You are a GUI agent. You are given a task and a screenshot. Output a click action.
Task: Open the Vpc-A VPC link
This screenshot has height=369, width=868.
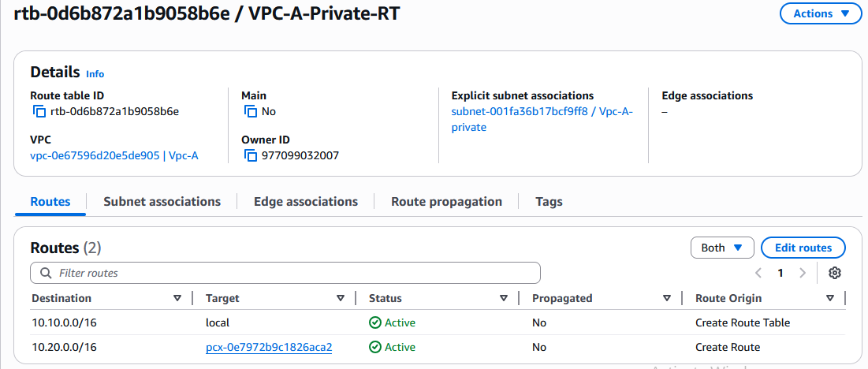114,155
